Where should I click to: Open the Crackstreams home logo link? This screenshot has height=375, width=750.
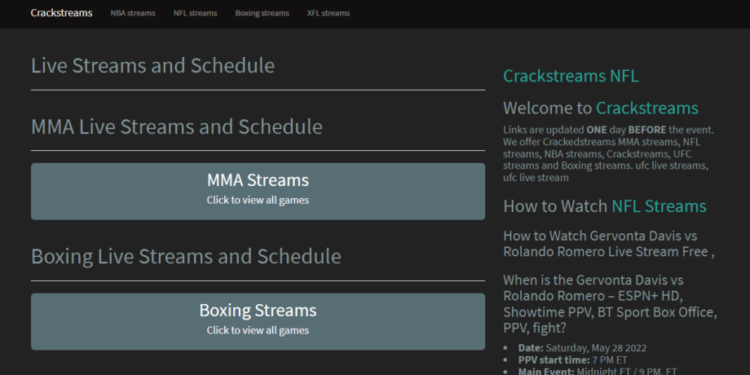point(61,13)
